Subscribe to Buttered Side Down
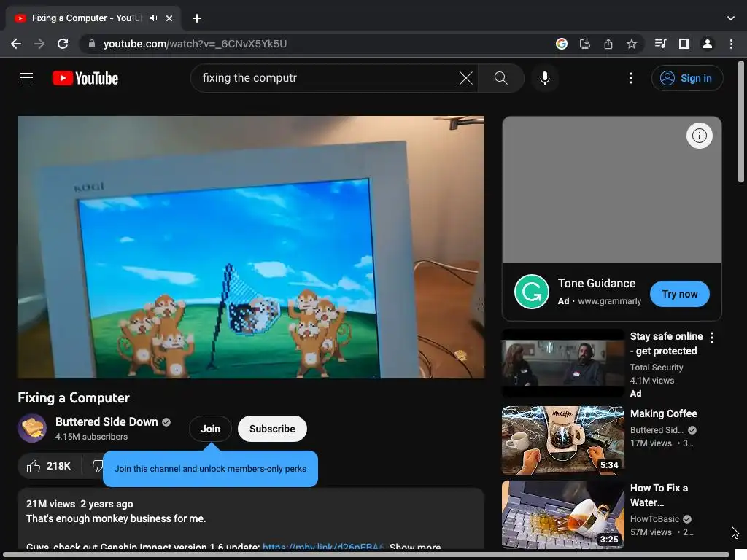 (x=272, y=429)
